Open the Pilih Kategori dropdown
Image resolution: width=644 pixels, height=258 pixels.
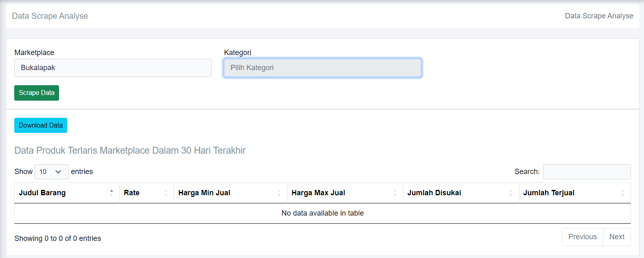[x=322, y=68]
